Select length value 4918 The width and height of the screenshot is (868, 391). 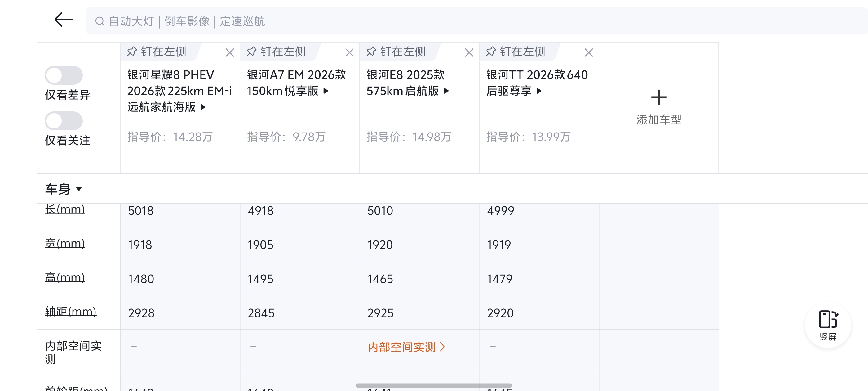(260, 211)
